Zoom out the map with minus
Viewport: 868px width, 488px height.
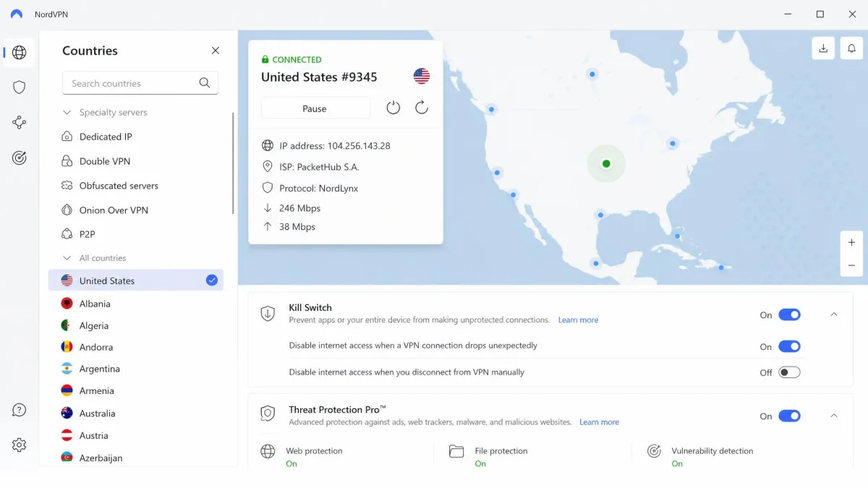coord(852,265)
